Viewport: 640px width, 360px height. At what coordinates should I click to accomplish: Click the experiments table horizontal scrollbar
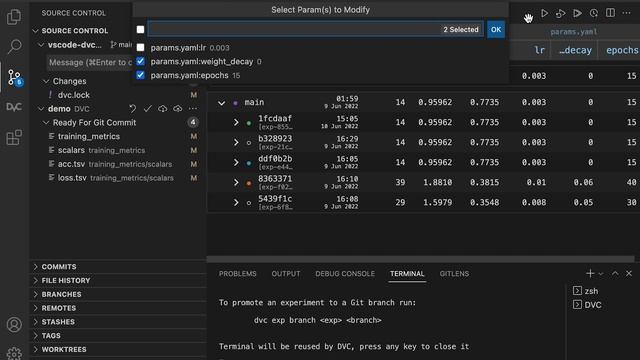(x=420, y=259)
